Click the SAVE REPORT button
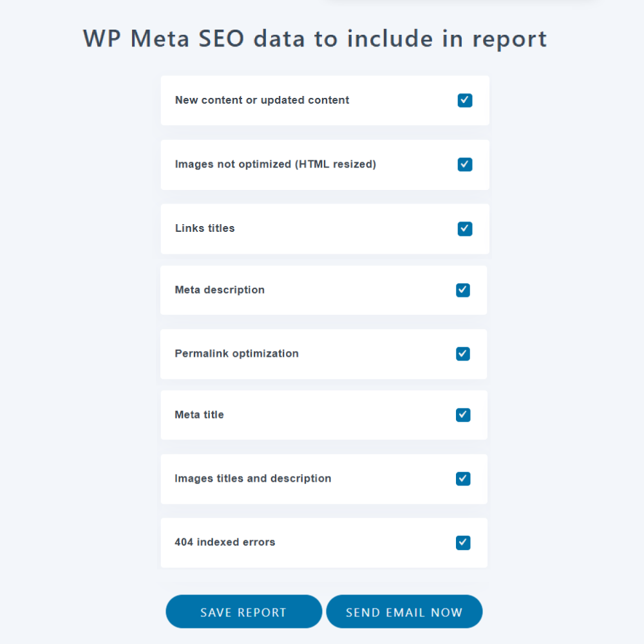 click(x=243, y=611)
